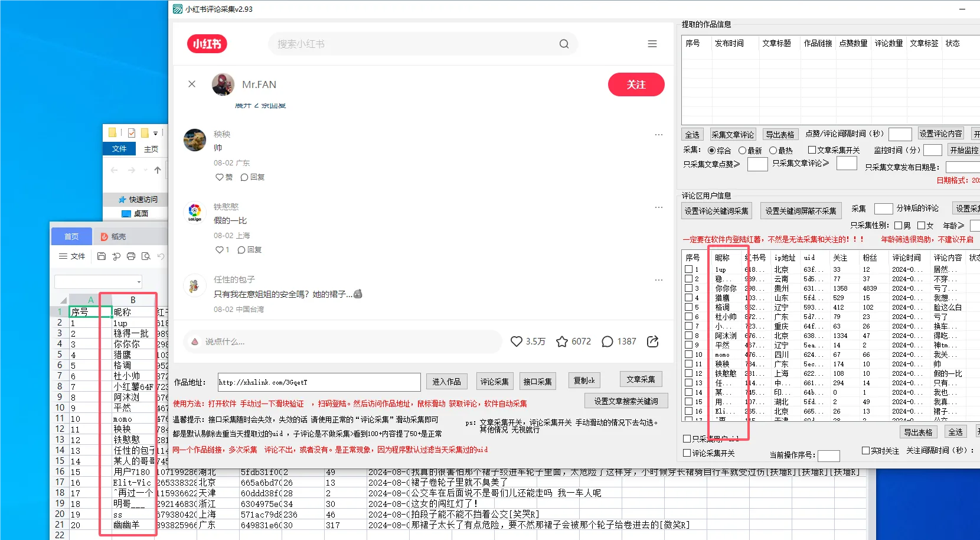Viewport: 980px width, 540px height.
Task: Click the Xiaohongshu search magnifier icon
Action: pos(564,44)
